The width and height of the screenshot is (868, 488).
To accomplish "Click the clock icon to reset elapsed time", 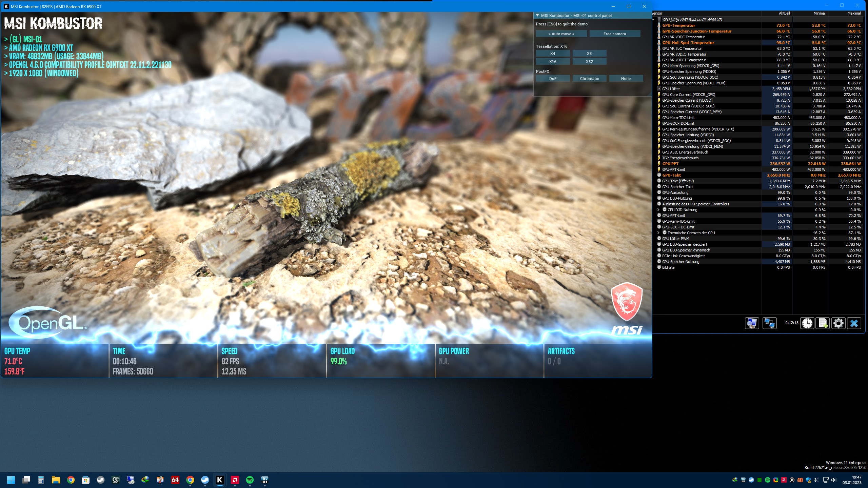I will [807, 323].
